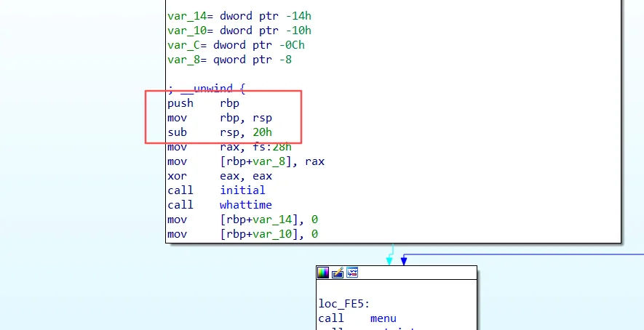Click the 20h operand in sub rsp
The height and width of the screenshot is (330, 644).
click(261, 132)
